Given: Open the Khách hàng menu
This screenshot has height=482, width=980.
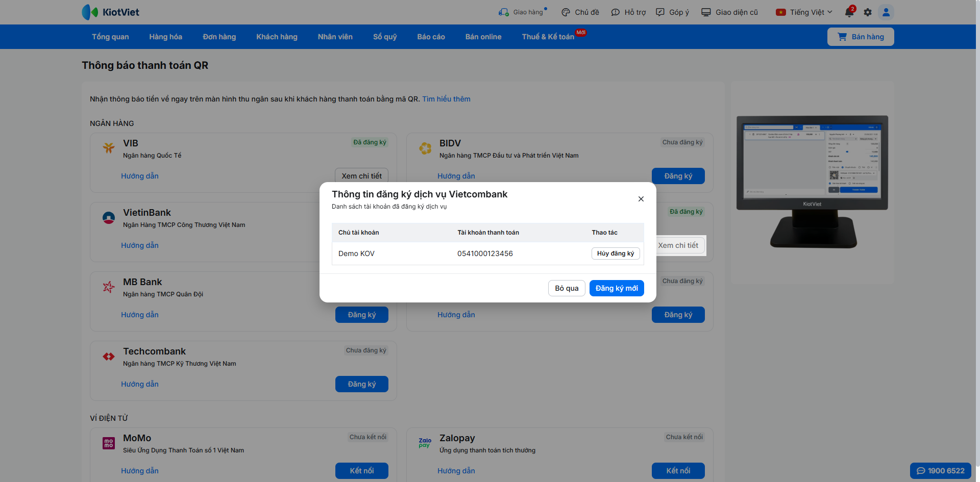Looking at the screenshot, I should [x=277, y=37].
